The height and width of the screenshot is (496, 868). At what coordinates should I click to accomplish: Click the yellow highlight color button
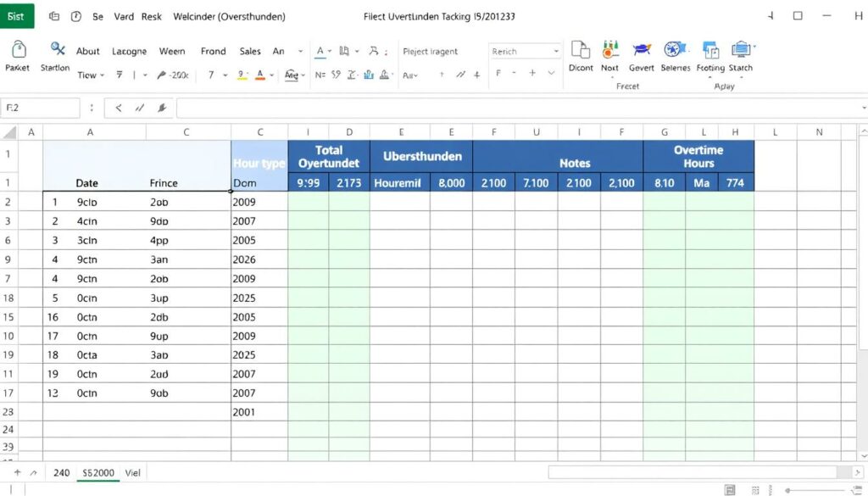pos(242,75)
